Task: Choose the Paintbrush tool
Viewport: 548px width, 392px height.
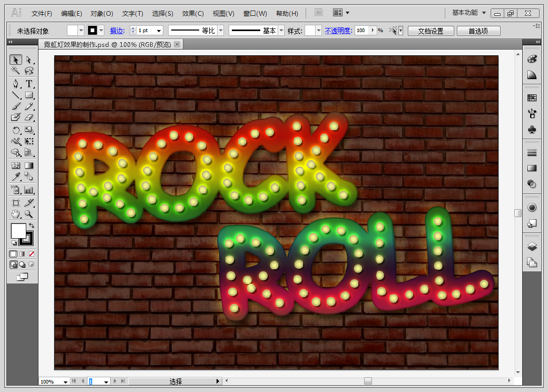Action: [16, 106]
